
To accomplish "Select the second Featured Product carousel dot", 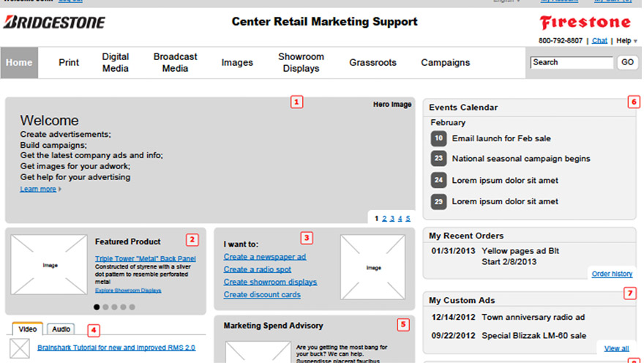I will click(106, 307).
